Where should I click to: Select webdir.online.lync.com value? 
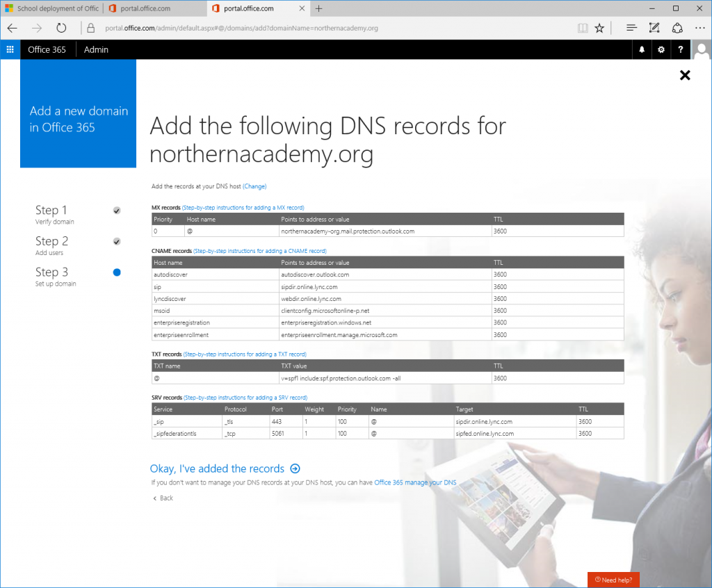click(x=311, y=299)
